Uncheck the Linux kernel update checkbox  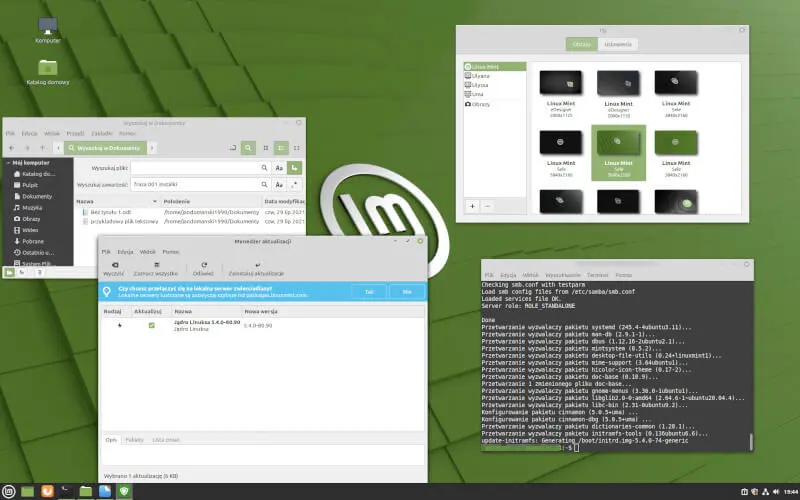(x=152, y=325)
